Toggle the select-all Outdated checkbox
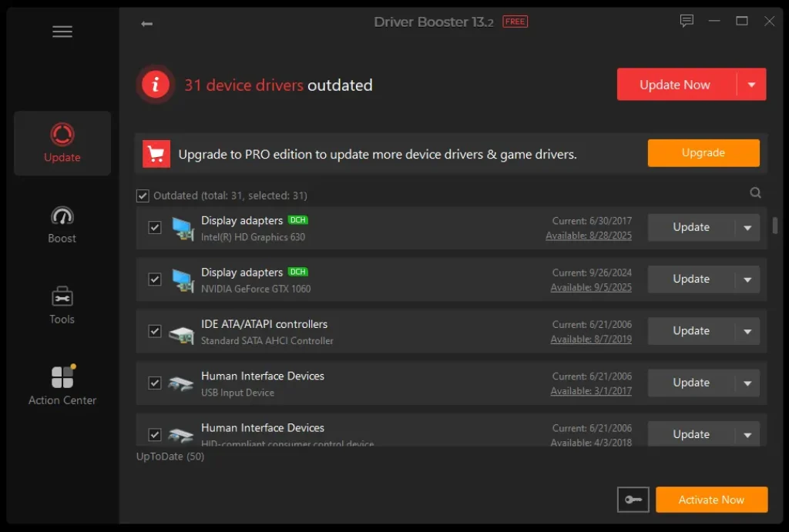 (143, 196)
